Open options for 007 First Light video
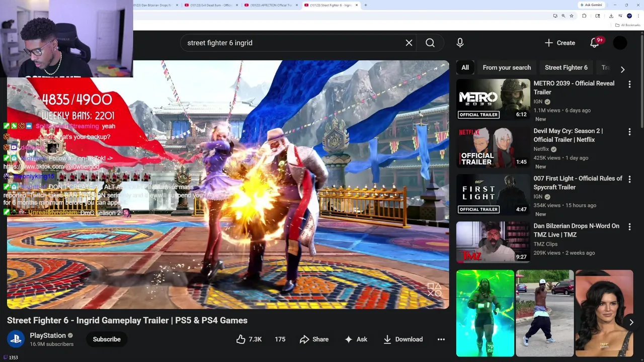The width and height of the screenshot is (644, 362). coord(629,179)
